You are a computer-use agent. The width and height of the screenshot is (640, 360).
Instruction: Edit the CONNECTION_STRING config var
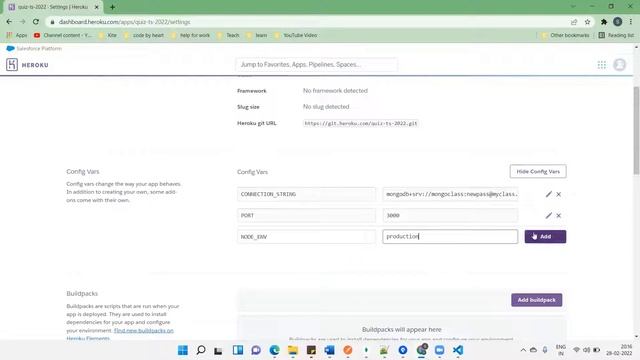(x=549, y=194)
